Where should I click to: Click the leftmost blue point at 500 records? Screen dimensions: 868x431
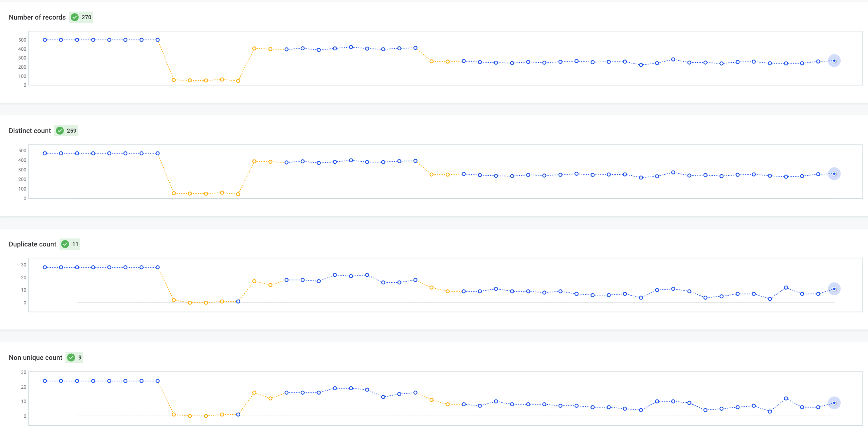pyautogui.click(x=45, y=40)
